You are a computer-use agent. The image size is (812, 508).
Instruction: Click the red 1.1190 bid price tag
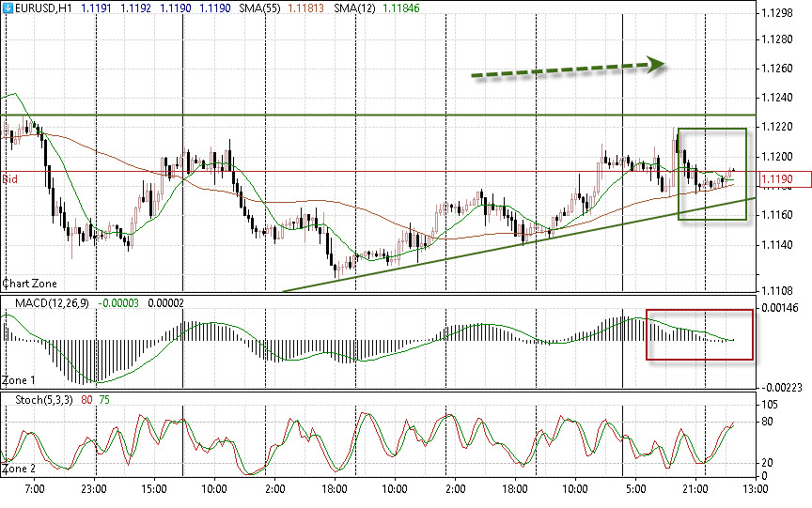click(x=784, y=177)
